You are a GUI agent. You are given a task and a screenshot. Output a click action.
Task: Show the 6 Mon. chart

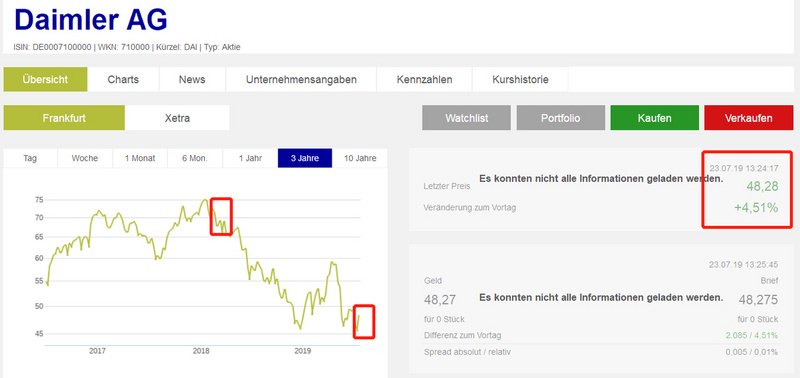(195, 158)
